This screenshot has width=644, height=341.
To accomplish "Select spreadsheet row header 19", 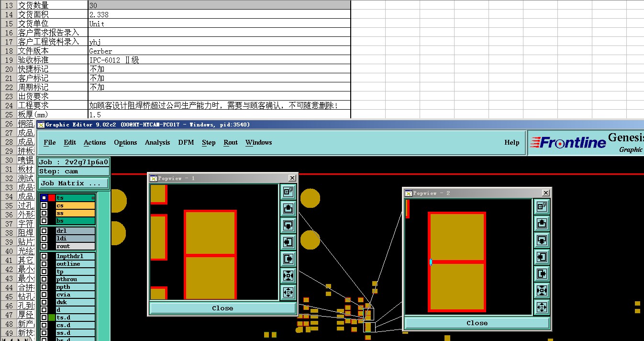I will pos(9,60).
